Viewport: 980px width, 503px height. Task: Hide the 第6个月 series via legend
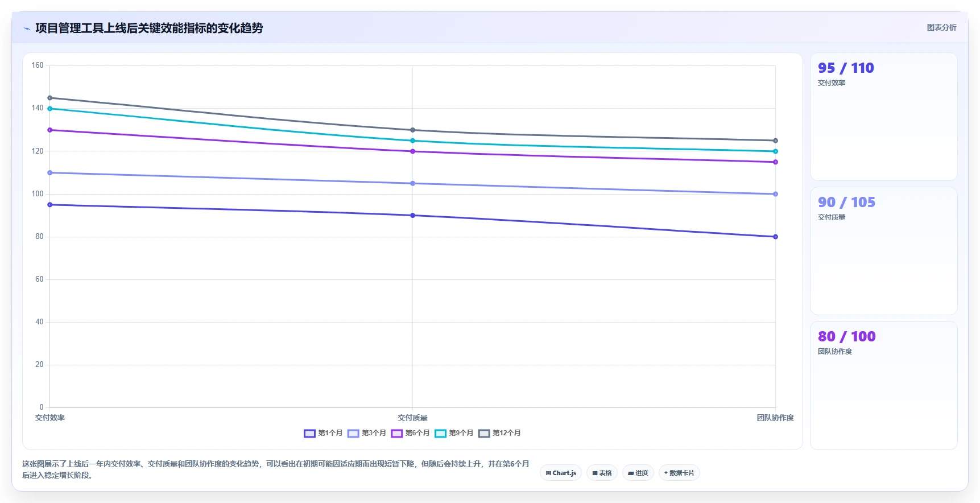coord(410,433)
